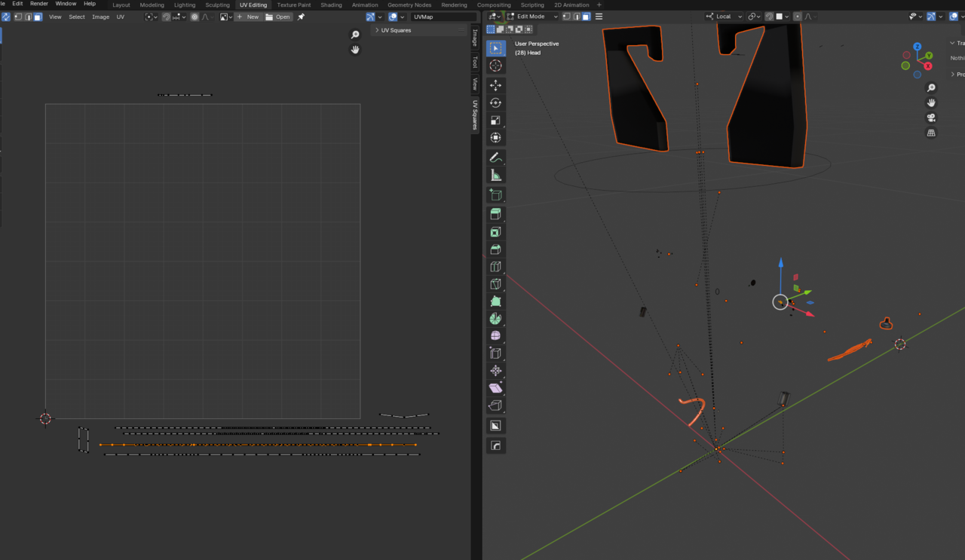Choose the Extrude Region tool
The height and width of the screenshot is (560, 965).
495,215
